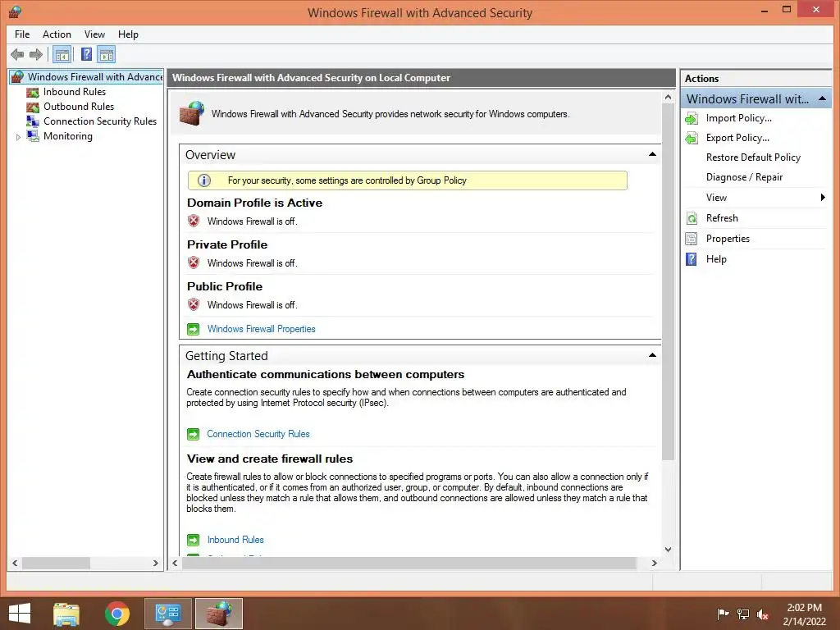Image resolution: width=840 pixels, height=630 pixels.
Task: Select the Monitoring tree node
Action: tap(68, 136)
